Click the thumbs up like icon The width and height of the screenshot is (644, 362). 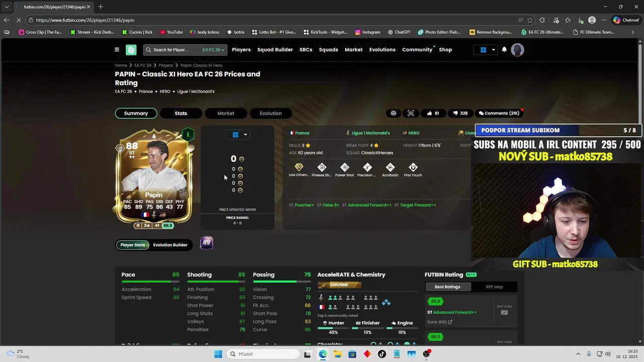[x=429, y=113]
